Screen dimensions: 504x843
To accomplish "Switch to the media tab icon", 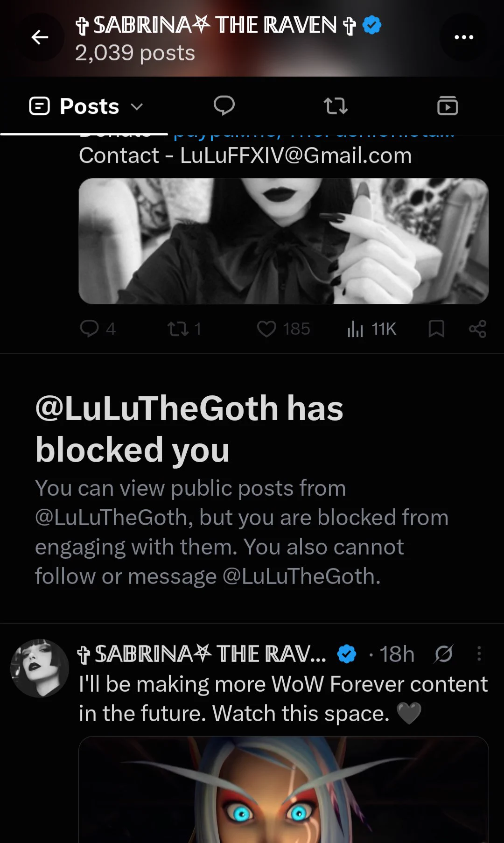I will [448, 105].
